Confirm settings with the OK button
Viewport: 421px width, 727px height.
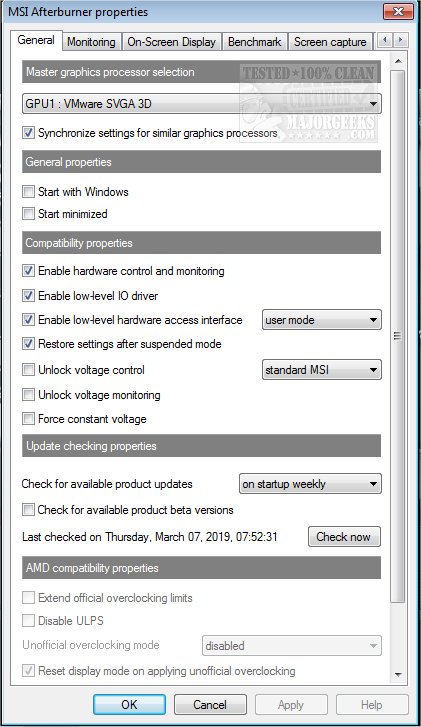pos(129,705)
